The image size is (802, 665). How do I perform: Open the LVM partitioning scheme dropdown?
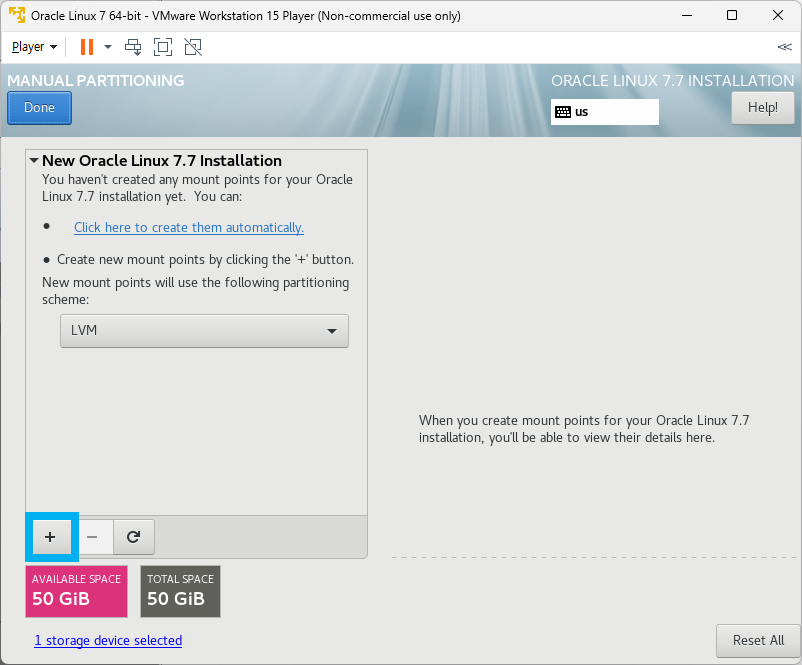[204, 331]
